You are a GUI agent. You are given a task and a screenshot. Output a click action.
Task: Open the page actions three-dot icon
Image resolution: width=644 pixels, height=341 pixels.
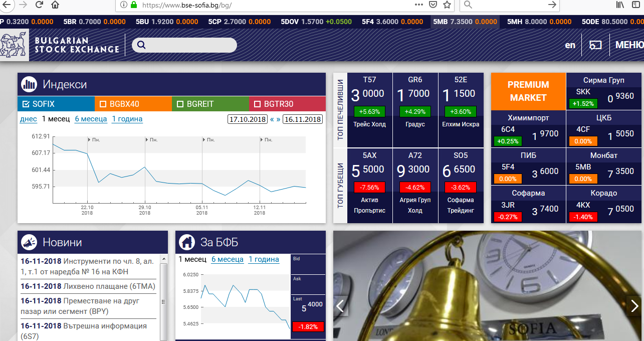coord(419,5)
